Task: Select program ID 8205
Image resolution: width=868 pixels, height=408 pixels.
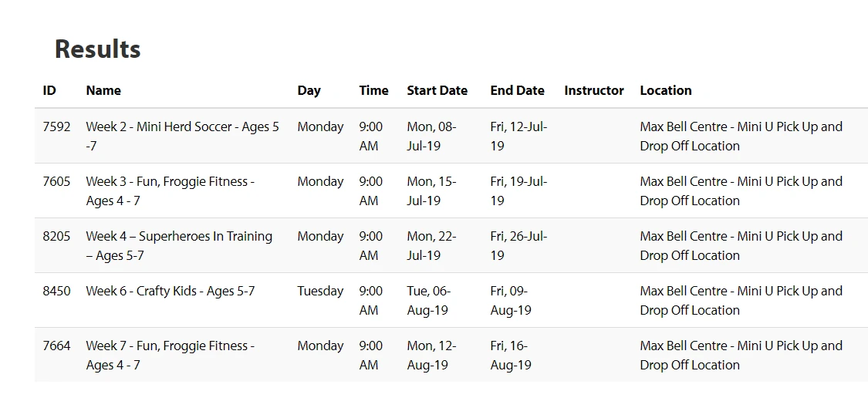Action: 56,236
